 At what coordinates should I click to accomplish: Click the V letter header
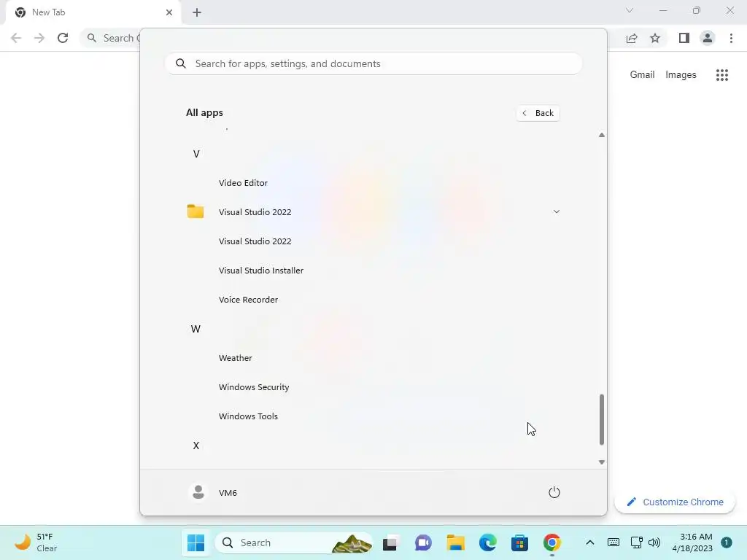click(x=196, y=154)
